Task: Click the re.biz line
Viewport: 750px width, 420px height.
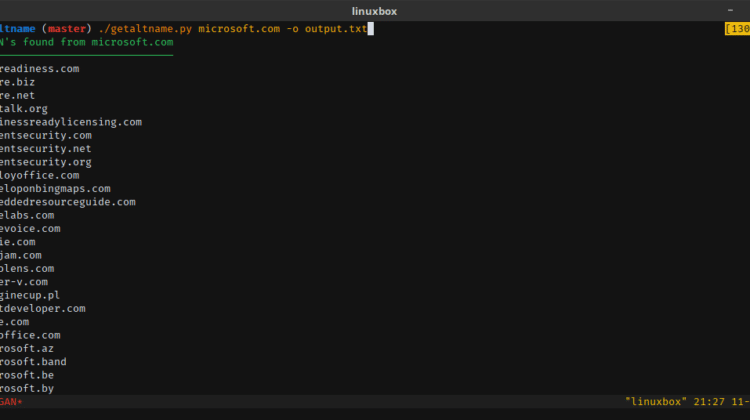Action: pyautogui.click(x=17, y=82)
